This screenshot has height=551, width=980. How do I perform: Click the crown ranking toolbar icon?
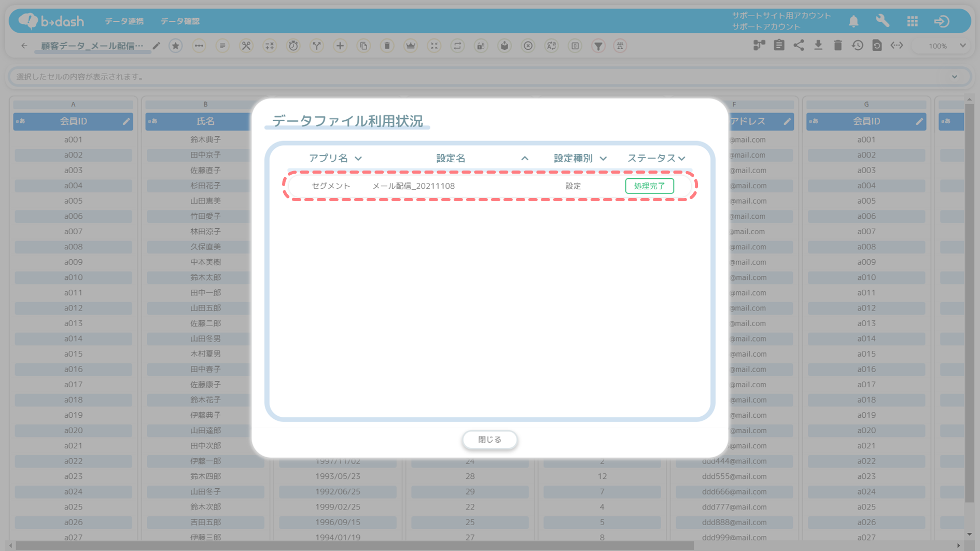[x=411, y=46]
